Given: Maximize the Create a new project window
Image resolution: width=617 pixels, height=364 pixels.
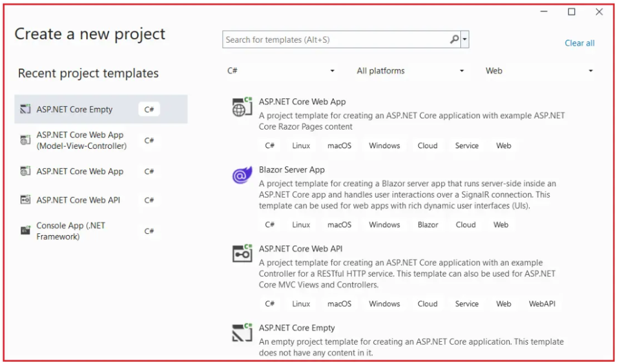Looking at the screenshot, I should [571, 12].
